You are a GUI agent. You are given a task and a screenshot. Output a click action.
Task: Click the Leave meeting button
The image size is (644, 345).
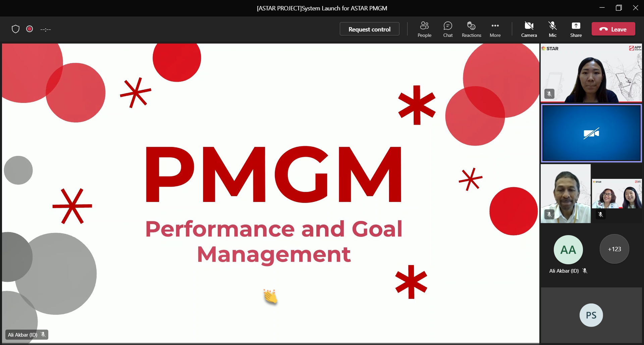(x=613, y=29)
